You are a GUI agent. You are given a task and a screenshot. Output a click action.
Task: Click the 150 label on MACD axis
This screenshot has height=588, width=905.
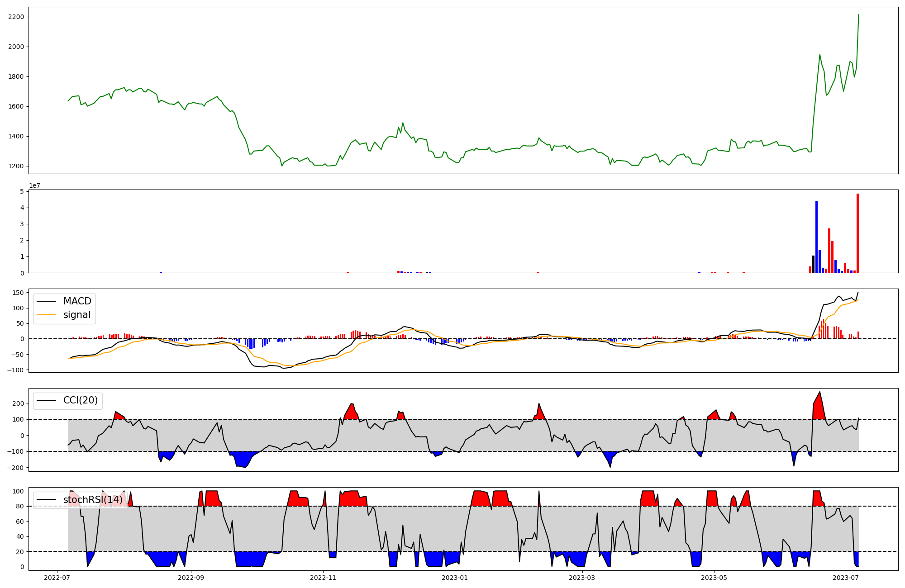(x=18, y=293)
